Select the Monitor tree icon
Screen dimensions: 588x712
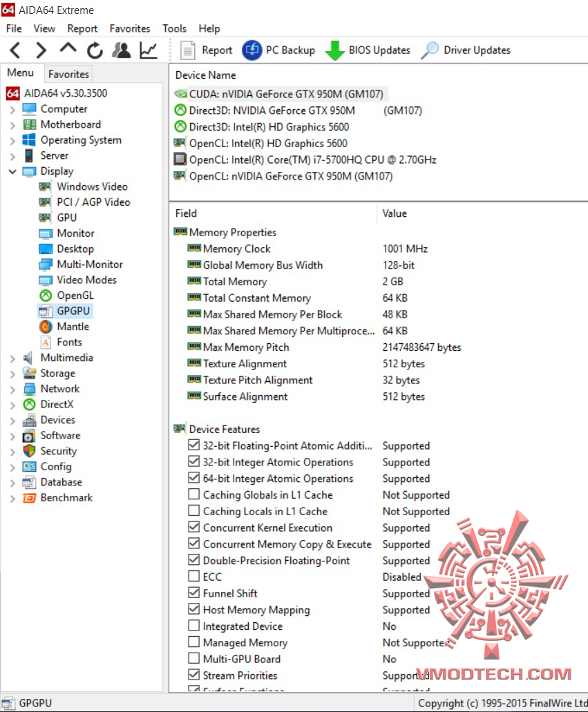[x=46, y=233]
